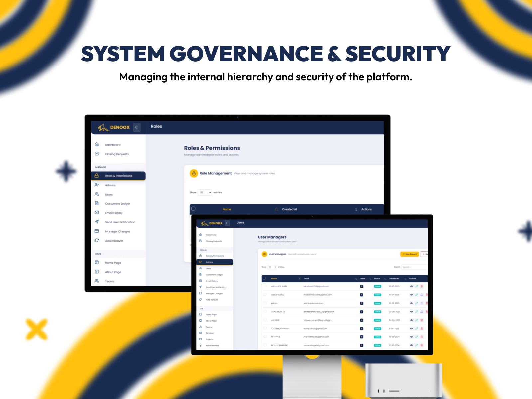This screenshot has width=532, height=399.
Task: Open Services briefcase icon in Users window sidebar
Action: tap(200, 333)
